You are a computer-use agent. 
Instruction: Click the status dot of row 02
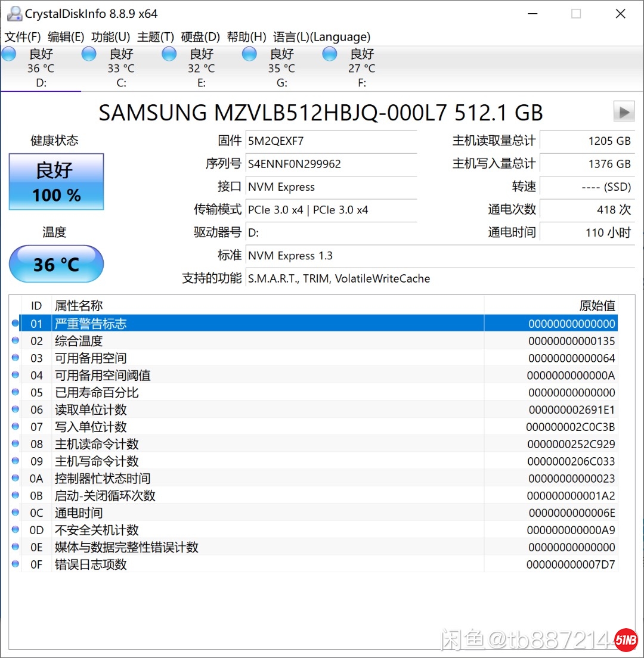point(15,340)
